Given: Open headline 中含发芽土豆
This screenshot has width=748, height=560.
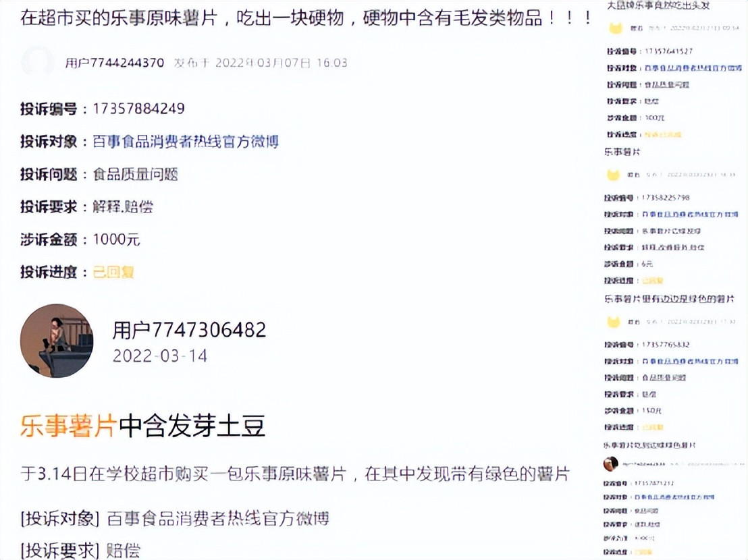Looking at the screenshot, I should pos(192,426).
